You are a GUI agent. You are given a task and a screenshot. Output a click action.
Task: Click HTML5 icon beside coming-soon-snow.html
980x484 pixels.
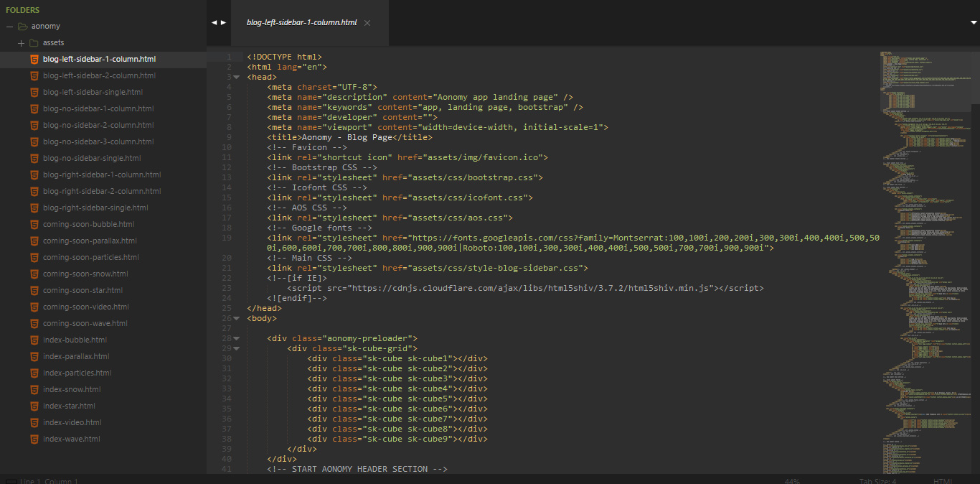point(34,274)
